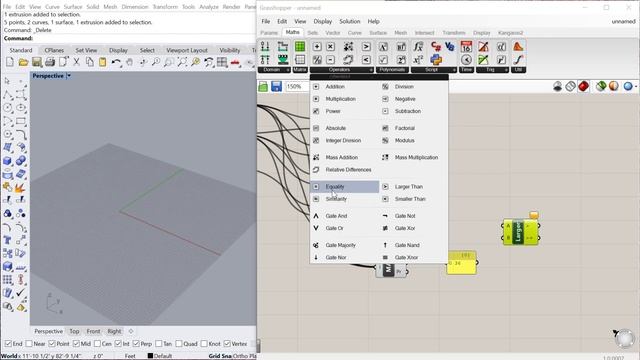Expand the Util panel group
The height and width of the screenshot is (360, 640).
(x=518, y=70)
